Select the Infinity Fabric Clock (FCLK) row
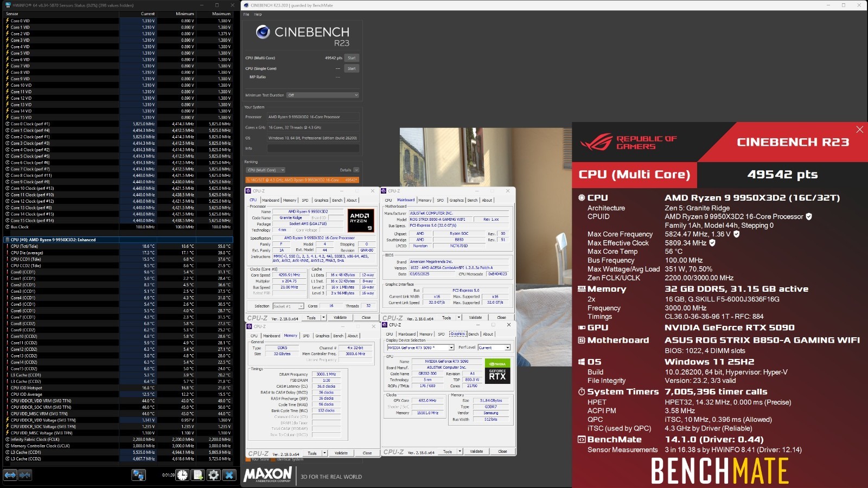Image resolution: width=868 pixels, height=488 pixels. click(118, 439)
